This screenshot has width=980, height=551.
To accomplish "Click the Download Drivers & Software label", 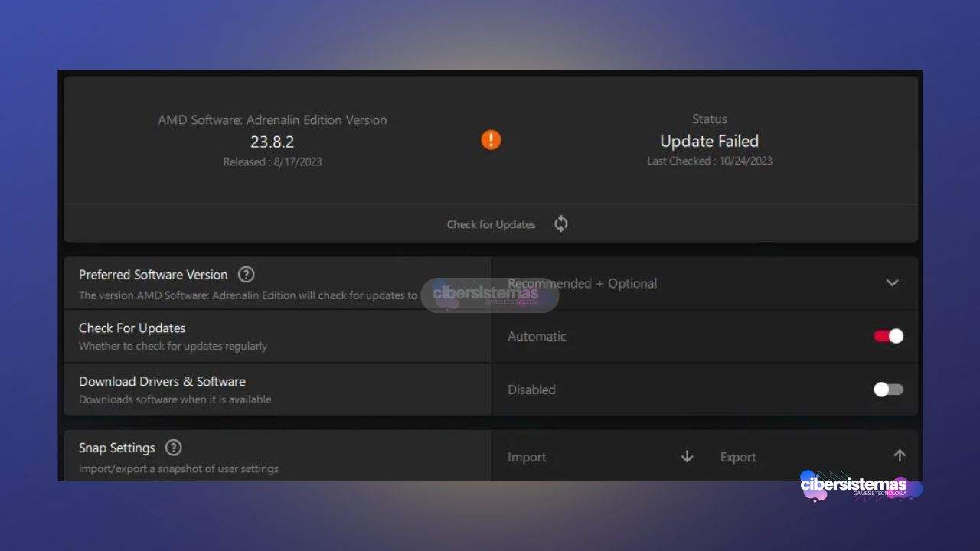I will [162, 381].
